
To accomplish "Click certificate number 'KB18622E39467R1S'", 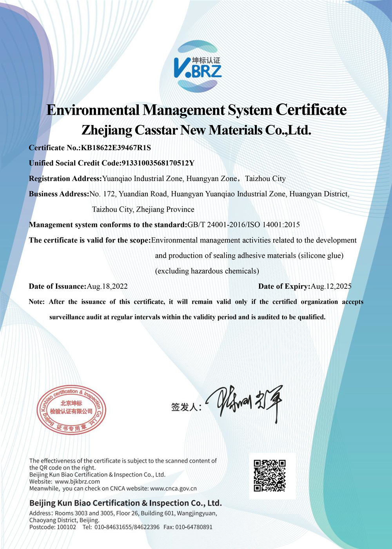I will click(x=116, y=148).
